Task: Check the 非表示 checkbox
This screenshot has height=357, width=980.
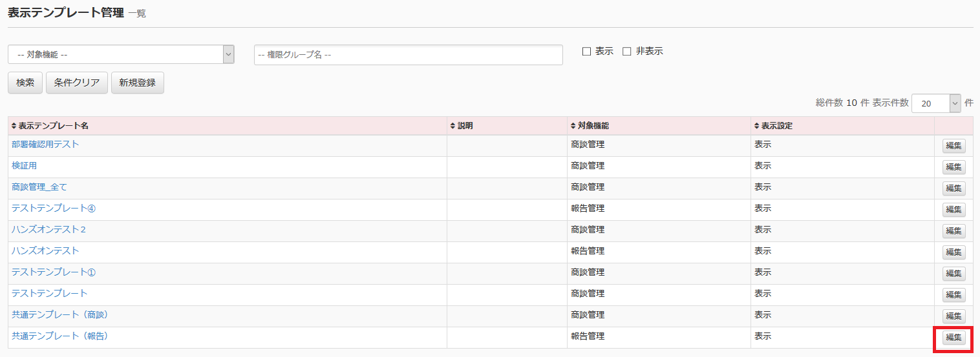Action: pyautogui.click(x=626, y=52)
